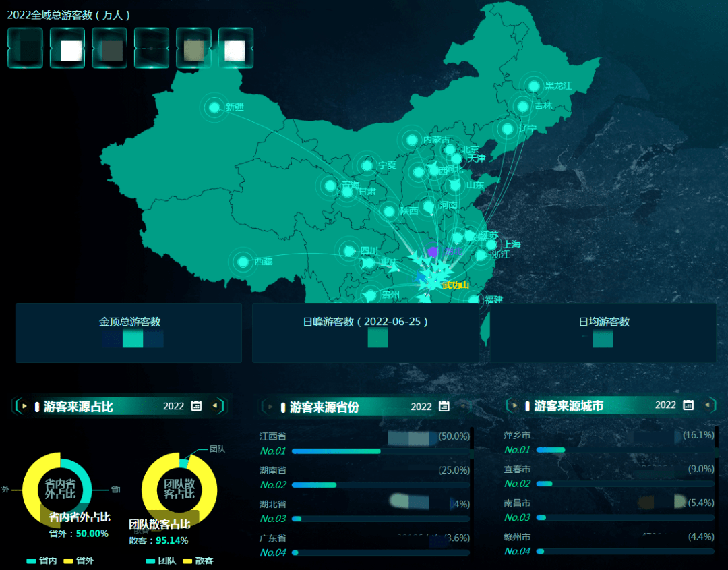Click left play arrow of 游客来源城市 header
728x570 pixels.
coord(515,406)
